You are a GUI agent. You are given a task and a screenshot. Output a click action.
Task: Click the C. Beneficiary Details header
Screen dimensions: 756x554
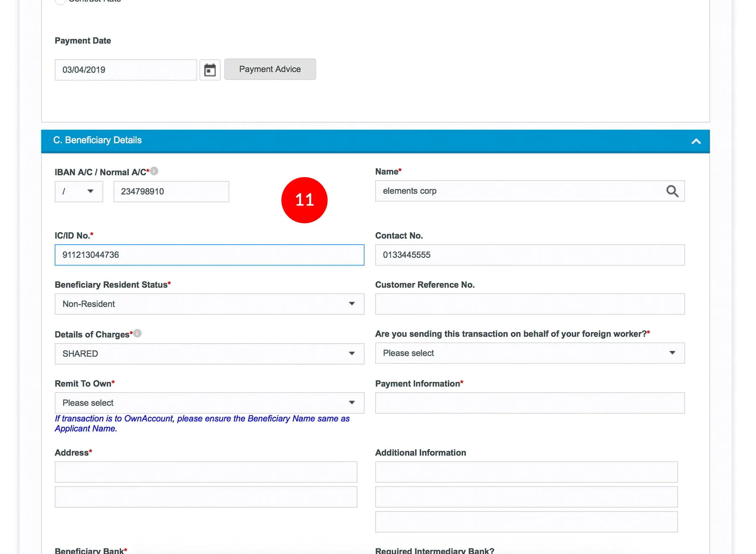click(97, 140)
